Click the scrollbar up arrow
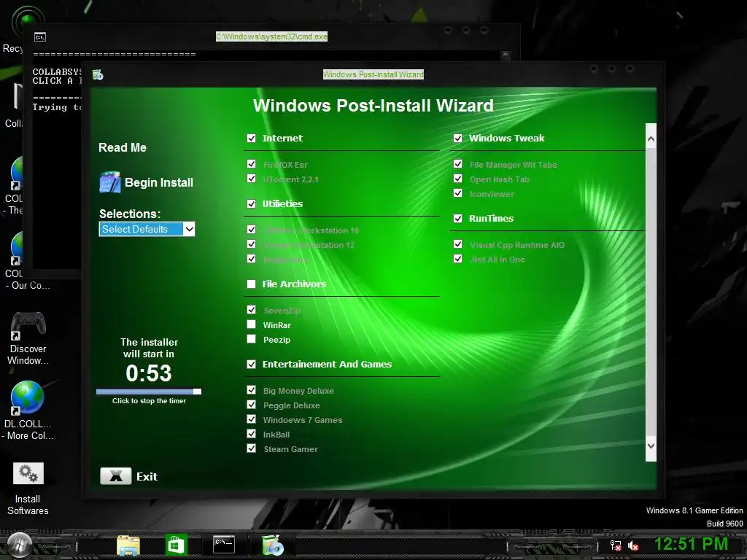 pyautogui.click(x=651, y=139)
